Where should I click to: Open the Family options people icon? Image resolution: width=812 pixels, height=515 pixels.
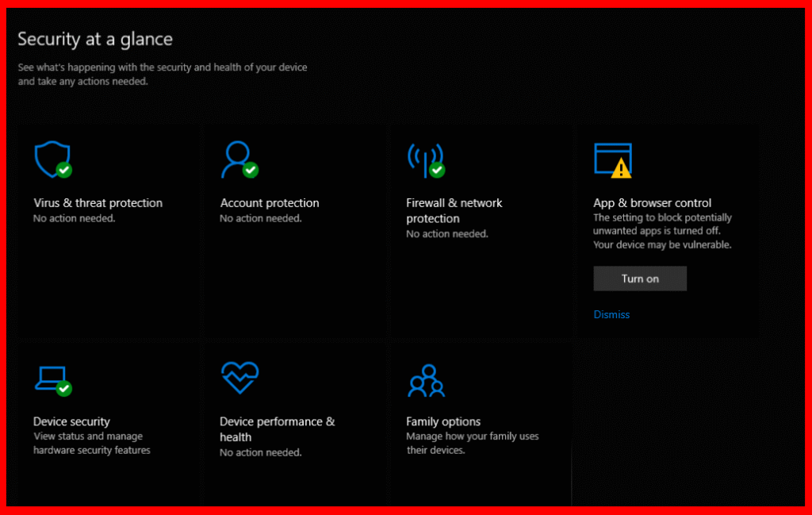click(x=426, y=381)
